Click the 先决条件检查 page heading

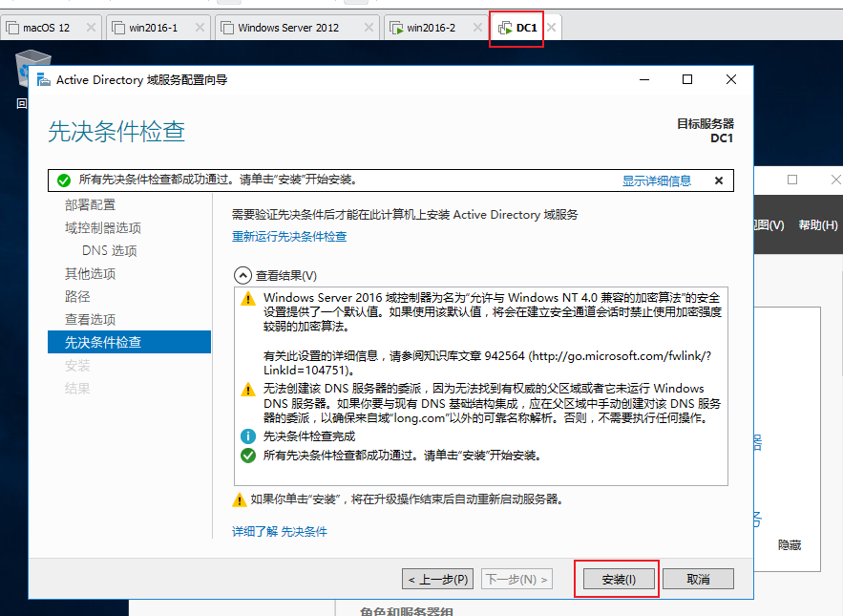[116, 132]
